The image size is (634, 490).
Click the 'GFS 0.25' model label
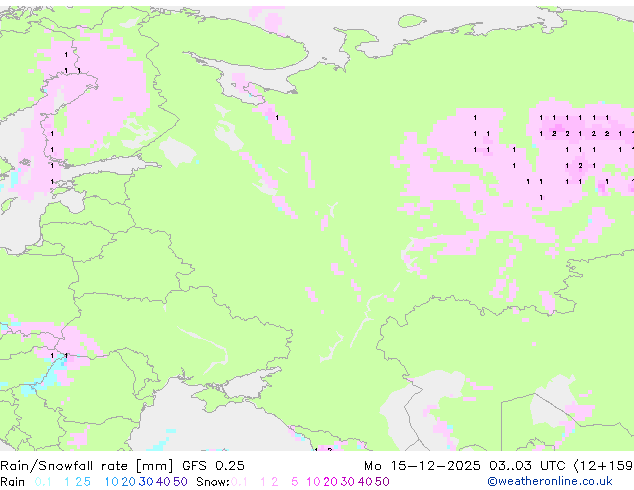pyautogui.click(x=213, y=466)
